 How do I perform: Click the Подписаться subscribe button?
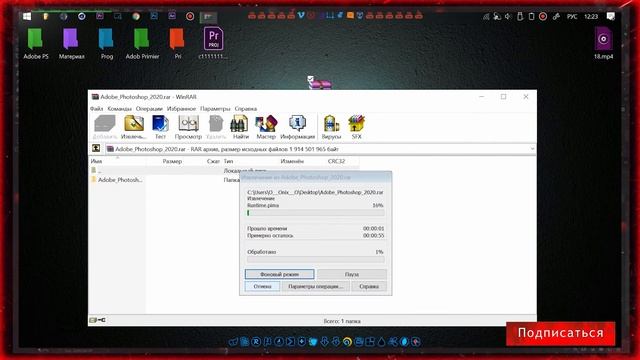(x=560, y=333)
